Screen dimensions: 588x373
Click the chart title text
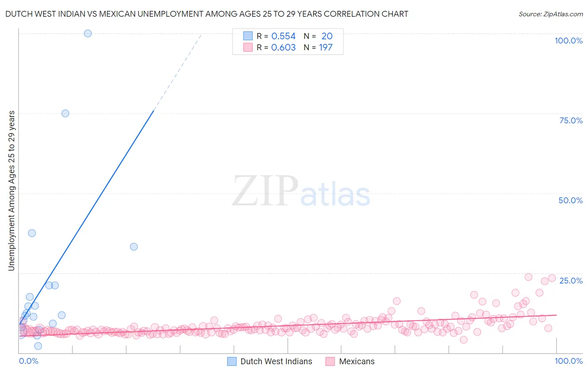point(207,14)
